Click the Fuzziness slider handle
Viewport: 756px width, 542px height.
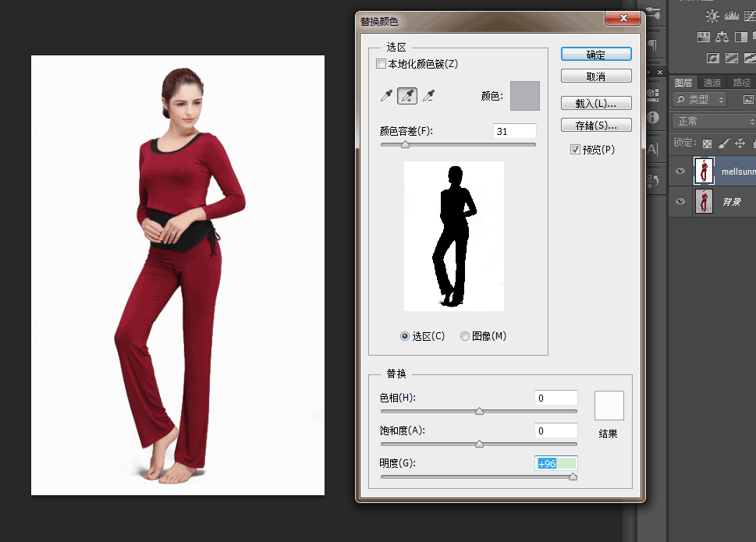tap(406, 144)
